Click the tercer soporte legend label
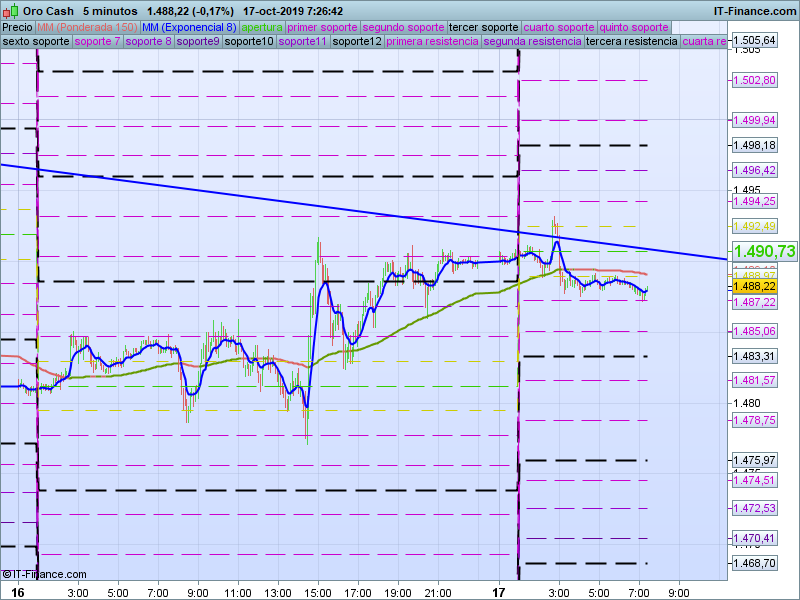 [484, 27]
